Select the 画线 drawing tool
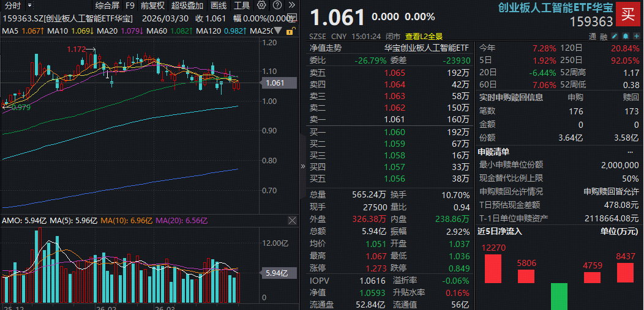Image resolution: width=644 pixels, height=310 pixels. [x=218, y=6]
